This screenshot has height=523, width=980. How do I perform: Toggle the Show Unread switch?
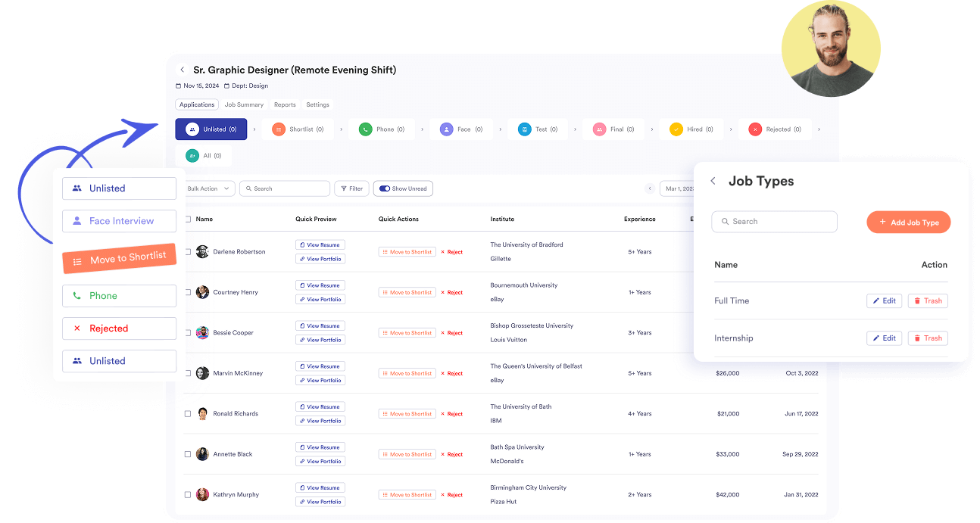(385, 188)
